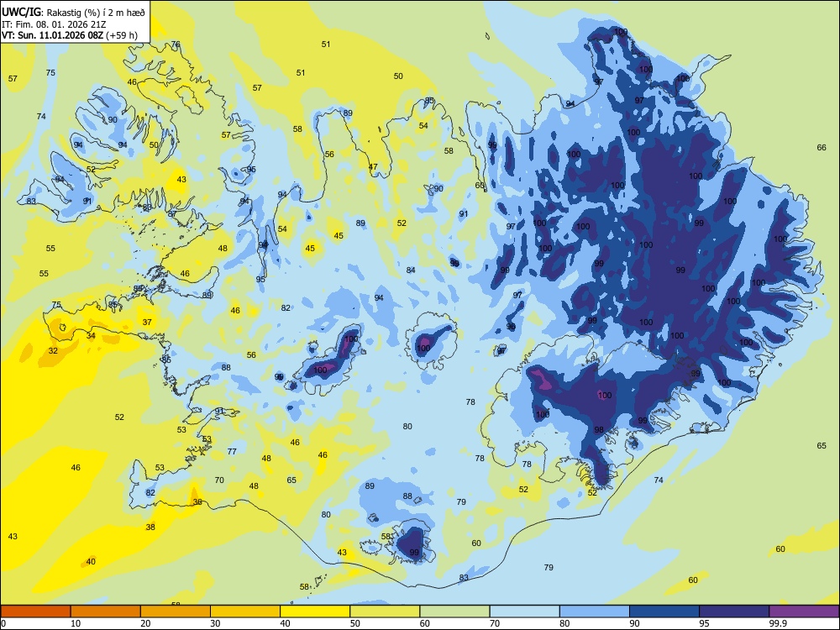840x630 pixels.
Task: Pick the 20–30 light orange legend swatch
Action: point(176,612)
